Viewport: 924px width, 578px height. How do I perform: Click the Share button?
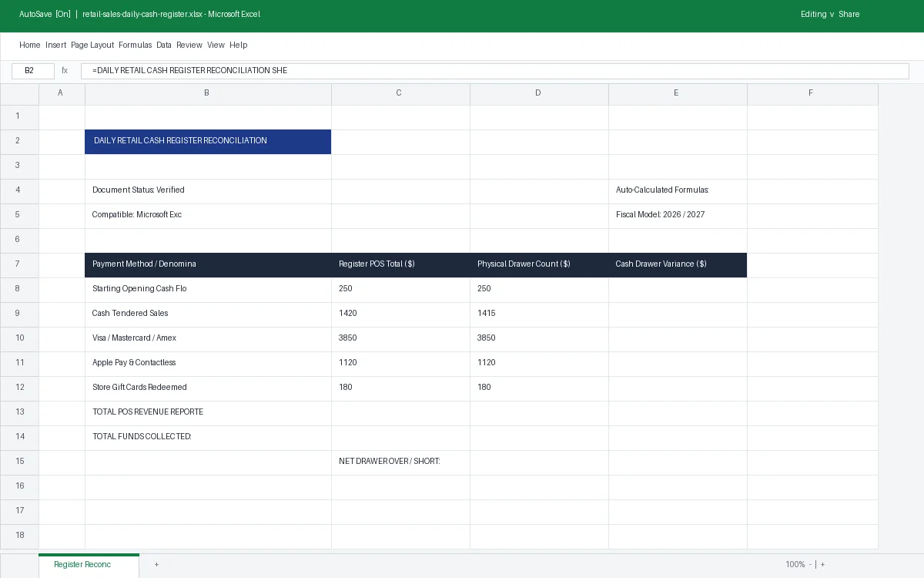(849, 14)
